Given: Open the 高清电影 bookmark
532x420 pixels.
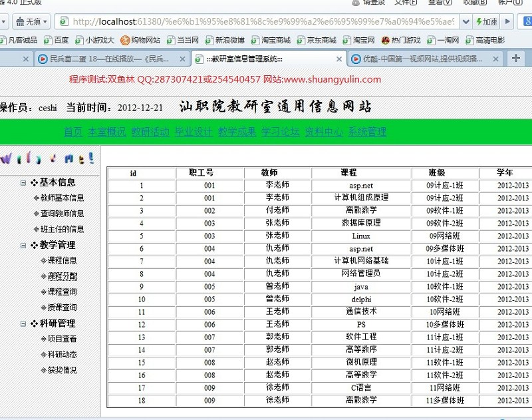Looking at the screenshot, I should (x=485, y=41).
